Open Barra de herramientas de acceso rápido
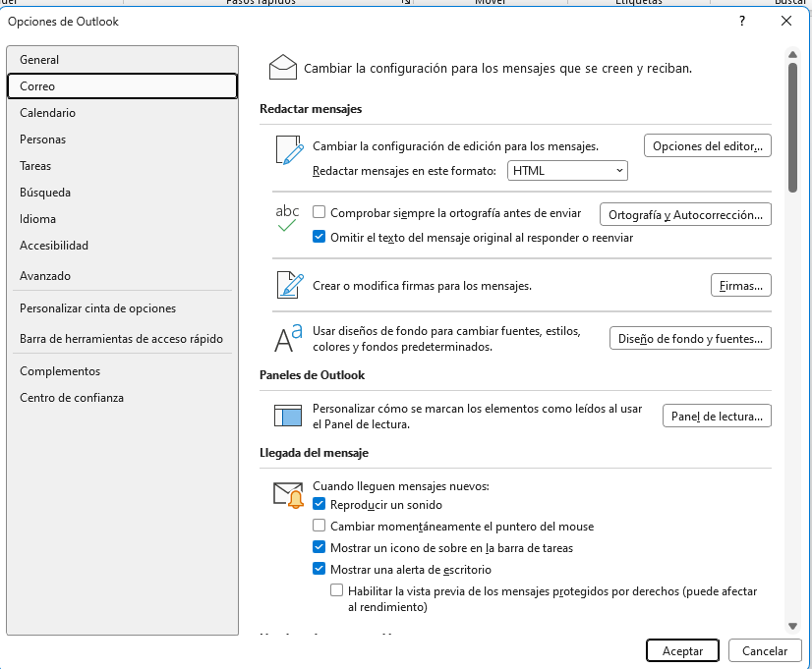 (x=122, y=339)
